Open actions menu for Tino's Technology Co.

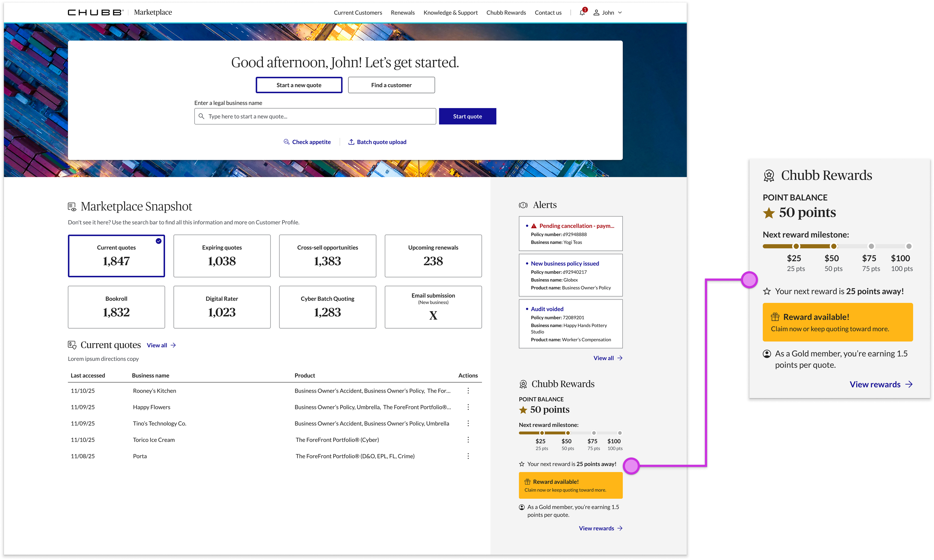click(x=468, y=423)
